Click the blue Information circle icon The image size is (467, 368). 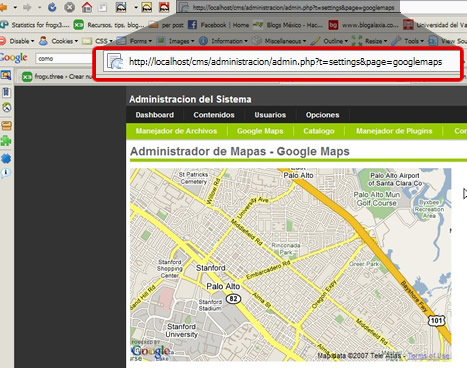pyautogui.click(x=203, y=41)
